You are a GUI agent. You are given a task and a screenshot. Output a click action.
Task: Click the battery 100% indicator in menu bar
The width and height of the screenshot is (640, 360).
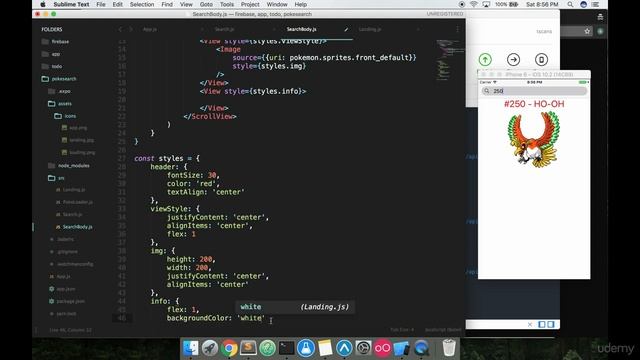point(507,4)
